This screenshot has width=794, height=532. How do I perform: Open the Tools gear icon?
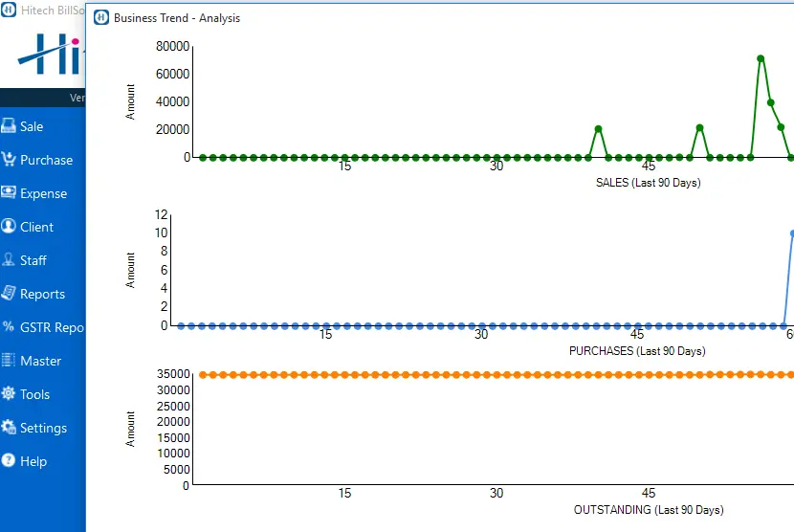click(9, 394)
